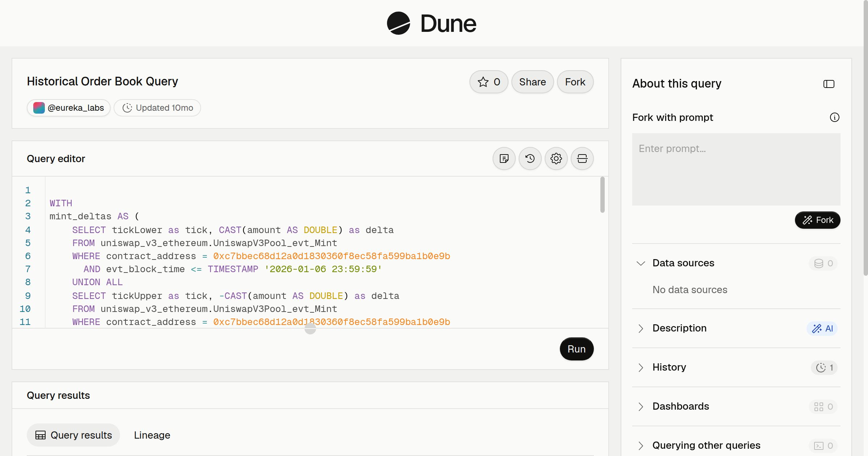
Task: Grab the editor resize handle circle
Action: coord(310,329)
